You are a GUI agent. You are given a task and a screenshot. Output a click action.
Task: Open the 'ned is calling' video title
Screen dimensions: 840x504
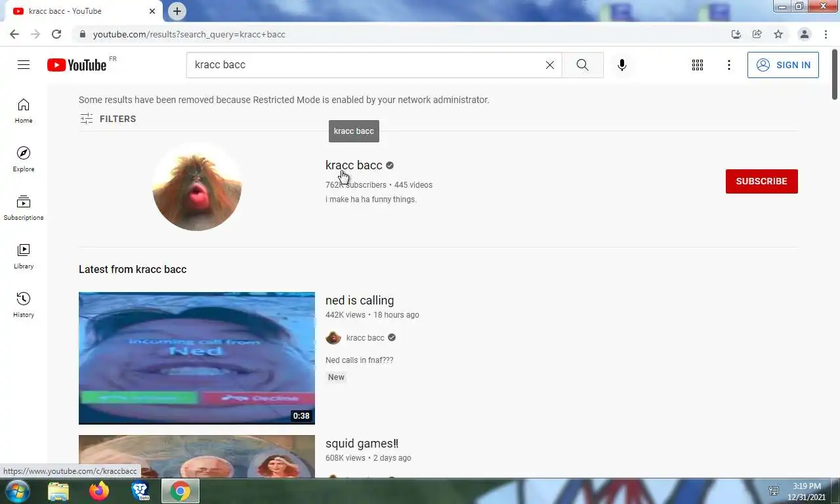click(x=360, y=301)
